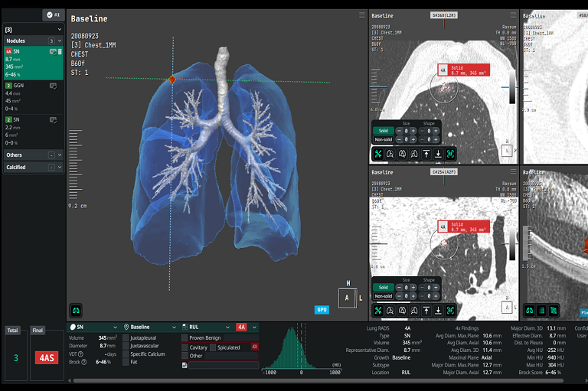Viewport: 588px width, 391px height.
Task: Select the 2.2 mm SN nodule entry
Action: [32, 131]
